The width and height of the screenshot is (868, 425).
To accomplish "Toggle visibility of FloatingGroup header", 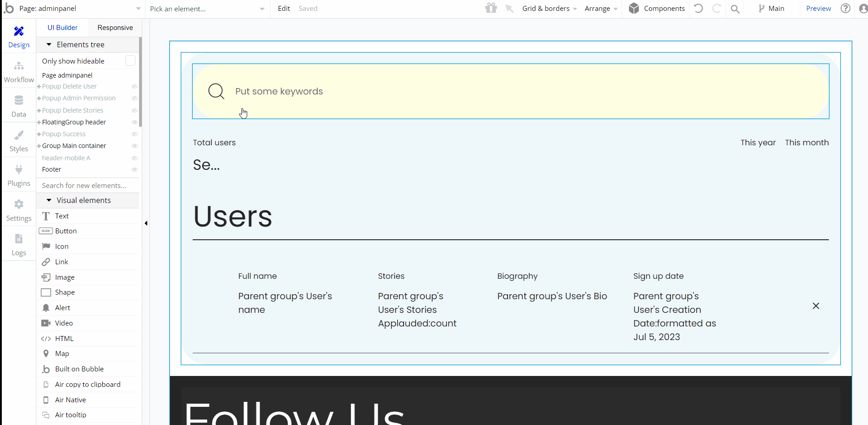I will pyautogui.click(x=135, y=122).
